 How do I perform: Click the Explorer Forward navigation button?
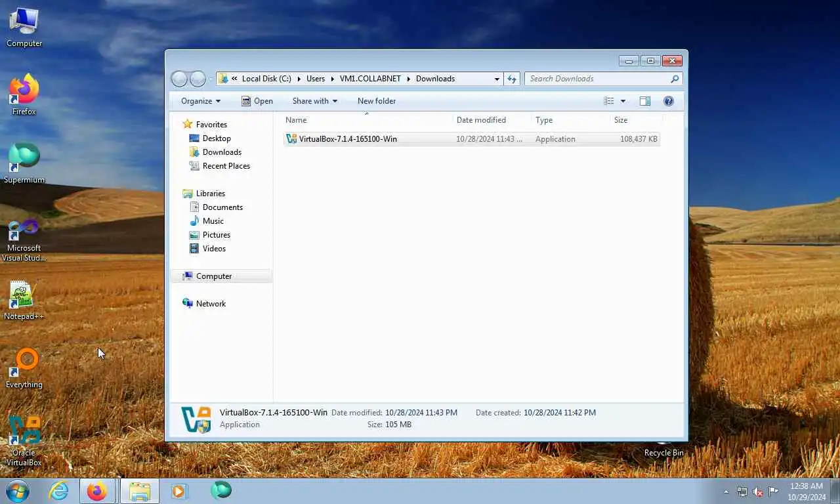tap(198, 79)
